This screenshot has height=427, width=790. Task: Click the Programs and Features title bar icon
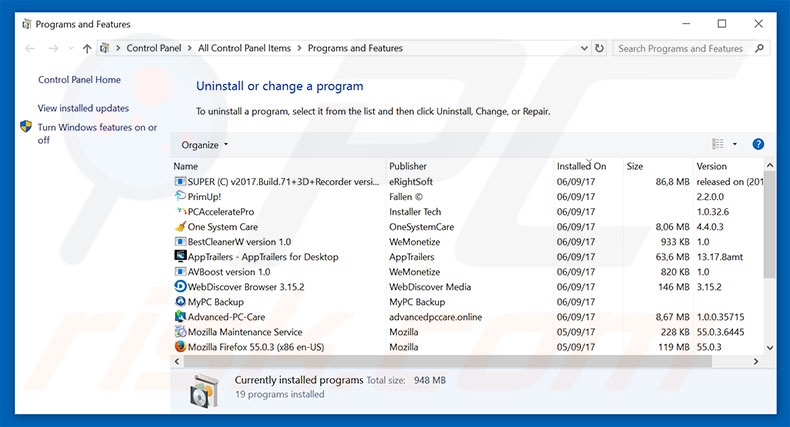[x=27, y=24]
